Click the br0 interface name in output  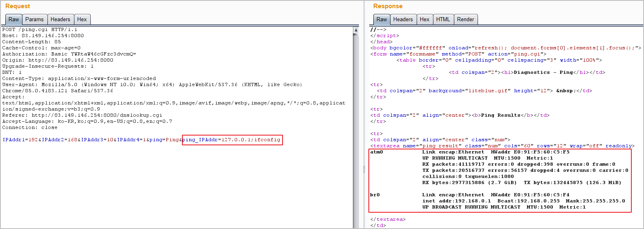pos(375,195)
